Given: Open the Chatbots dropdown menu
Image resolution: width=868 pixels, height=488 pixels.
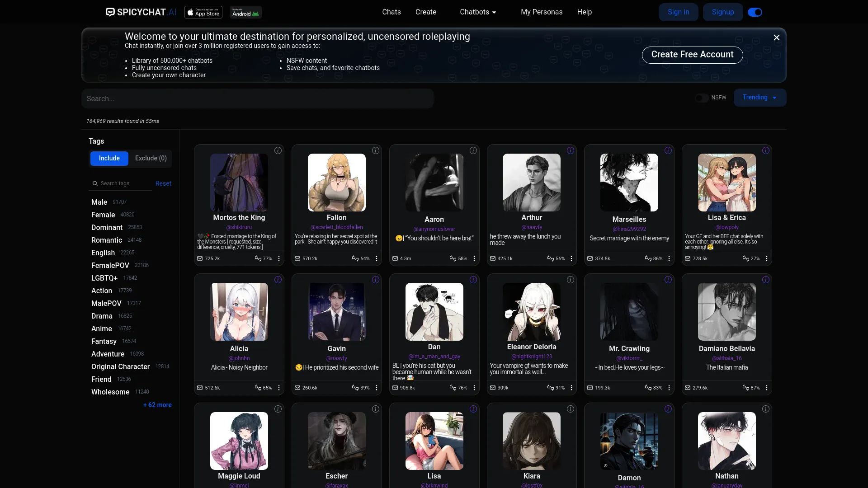Looking at the screenshot, I should pos(477,12).
